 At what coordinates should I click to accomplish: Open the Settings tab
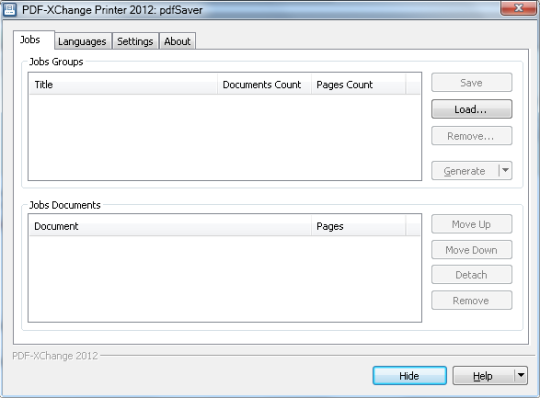click(x=135, y=41)
